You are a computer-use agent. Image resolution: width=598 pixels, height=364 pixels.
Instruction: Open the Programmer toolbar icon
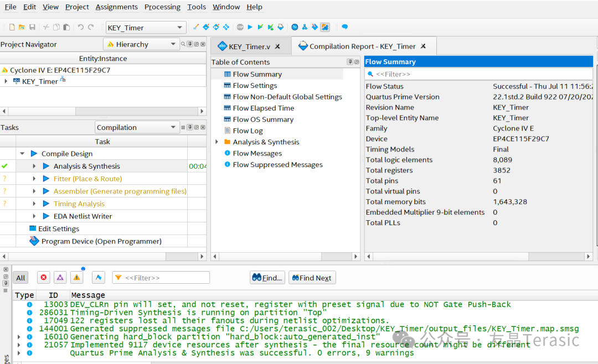(315, 27)
